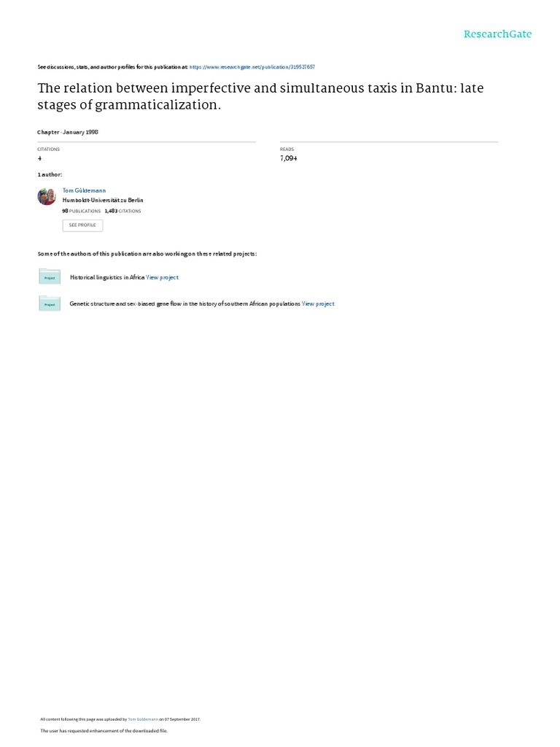Click Tom Güldemann's profile photo

coord(47,196)
